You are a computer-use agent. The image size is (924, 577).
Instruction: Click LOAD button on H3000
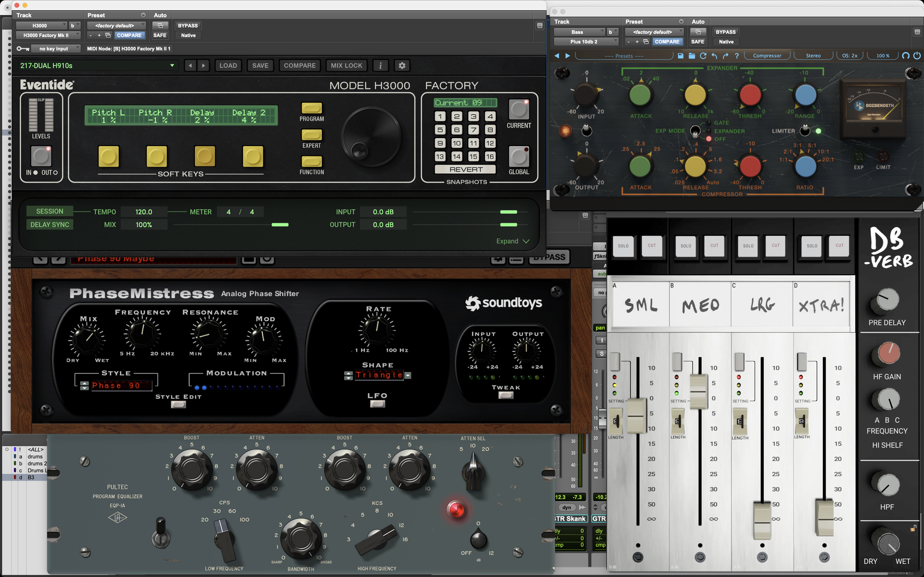point(228,65)
